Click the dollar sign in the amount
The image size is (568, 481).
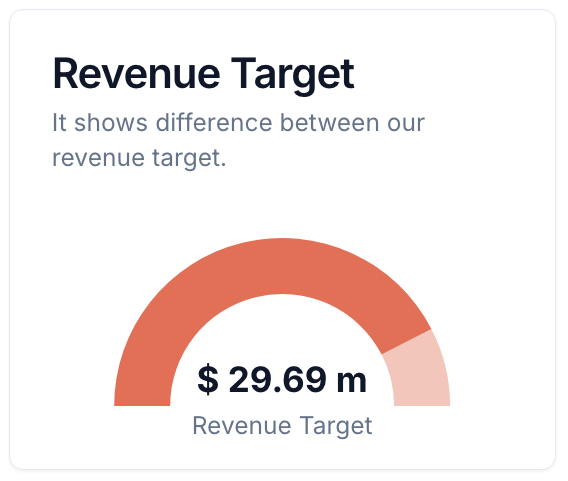208,379
